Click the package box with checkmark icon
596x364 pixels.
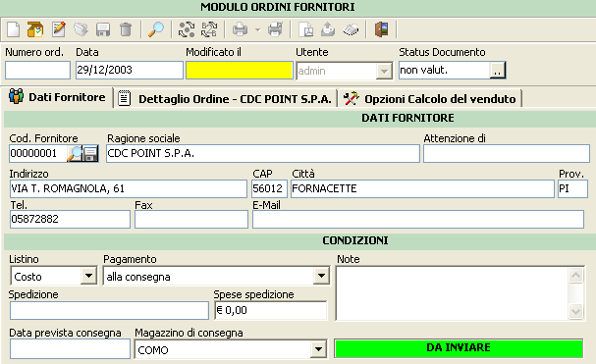[x=35, y=29]
